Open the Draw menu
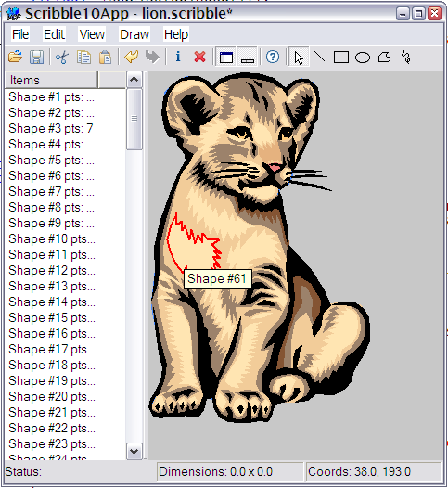Viewport: 448px width, 488px height. click(134, 34)
